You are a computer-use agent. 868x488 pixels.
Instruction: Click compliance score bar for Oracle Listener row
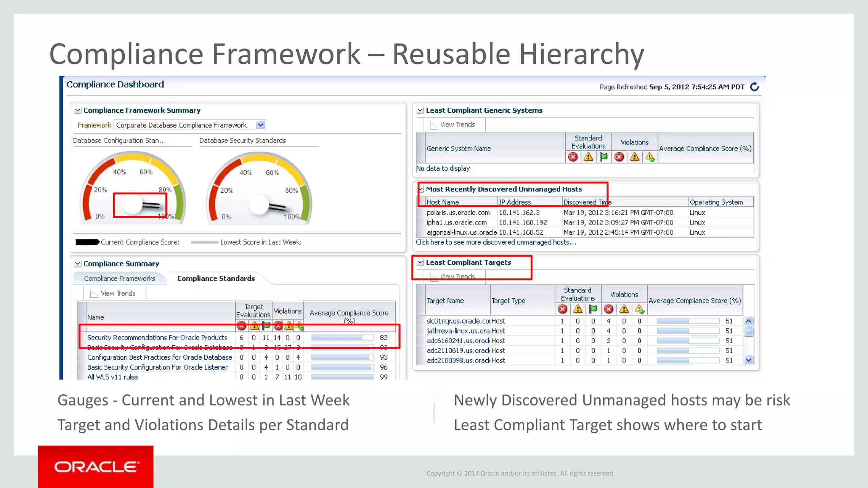point(342,367)
